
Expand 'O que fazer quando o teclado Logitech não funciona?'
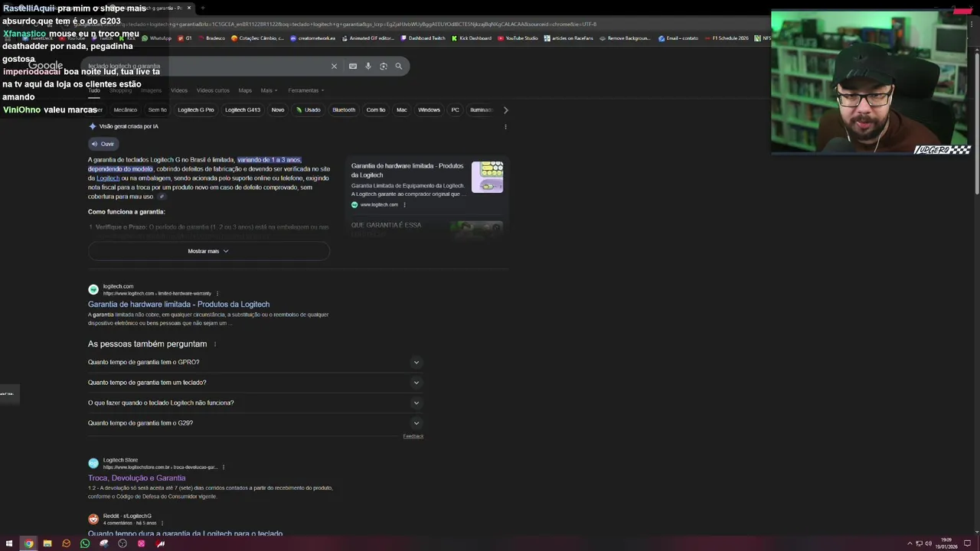tap(256, 403)
